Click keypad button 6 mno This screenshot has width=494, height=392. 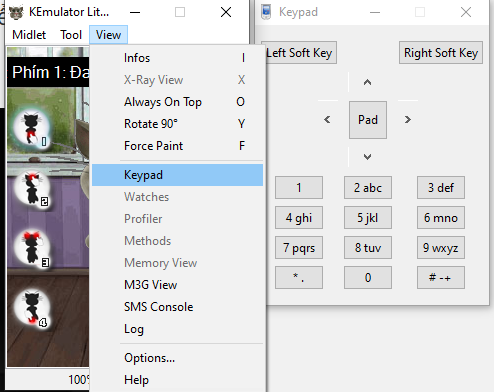pos(441,218)
